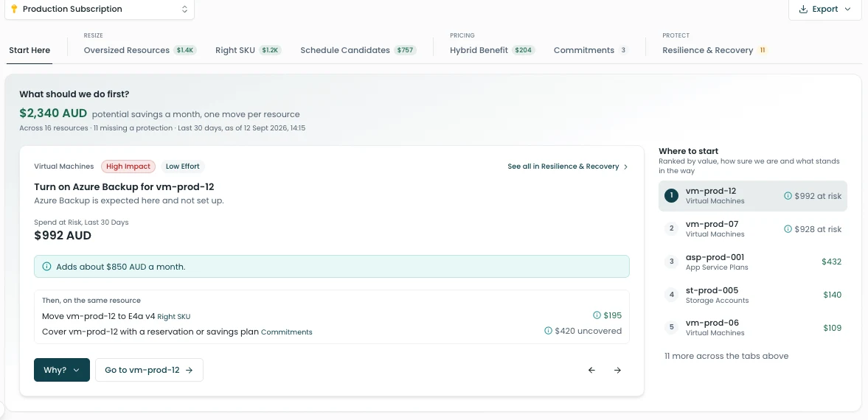Go to the previous recommendation arrow

[x=591, y=370]
